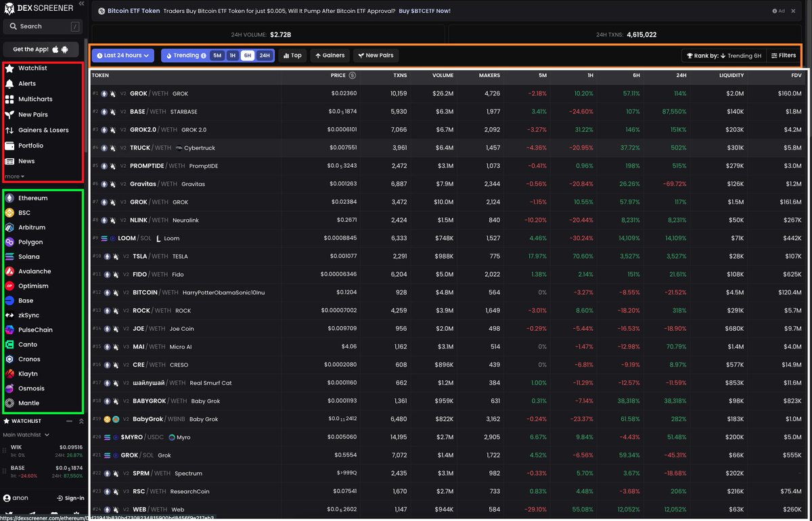Open the Alerts panel

point(27,85)
